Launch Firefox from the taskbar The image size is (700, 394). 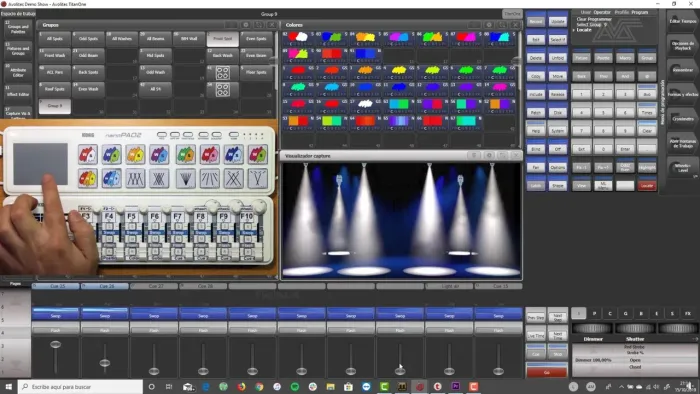coord(241,386)
